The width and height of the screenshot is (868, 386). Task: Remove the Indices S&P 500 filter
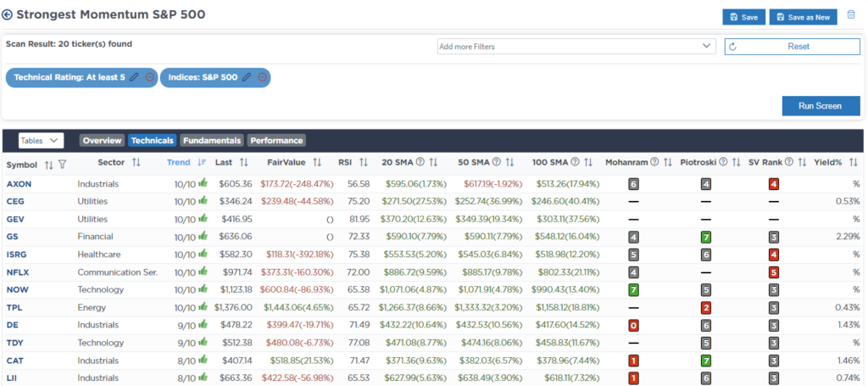click(x=263, y=77)
